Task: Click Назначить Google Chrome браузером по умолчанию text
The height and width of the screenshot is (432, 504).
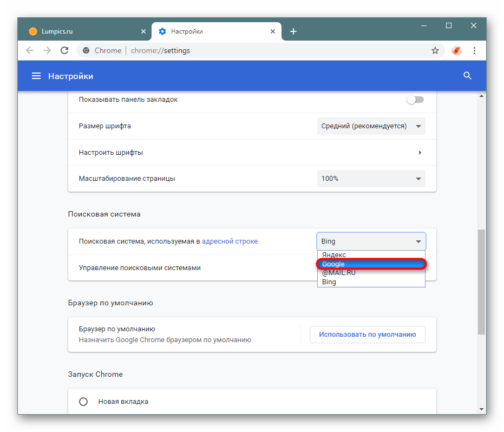Action: coord(165,340)
